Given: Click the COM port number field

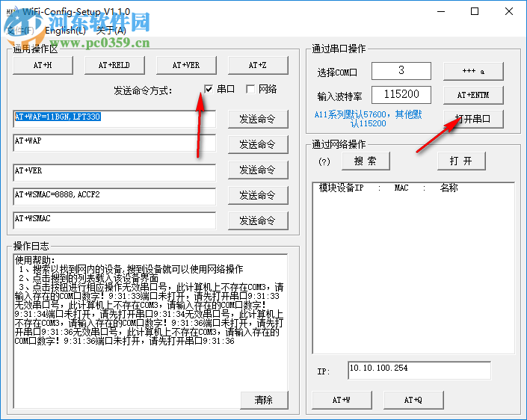Looking at the screenshot, I should tap(401, 71).
